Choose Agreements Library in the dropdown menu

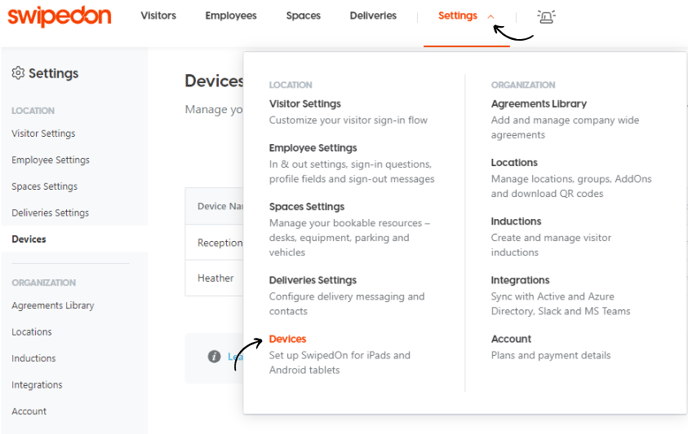click(539, 104)
